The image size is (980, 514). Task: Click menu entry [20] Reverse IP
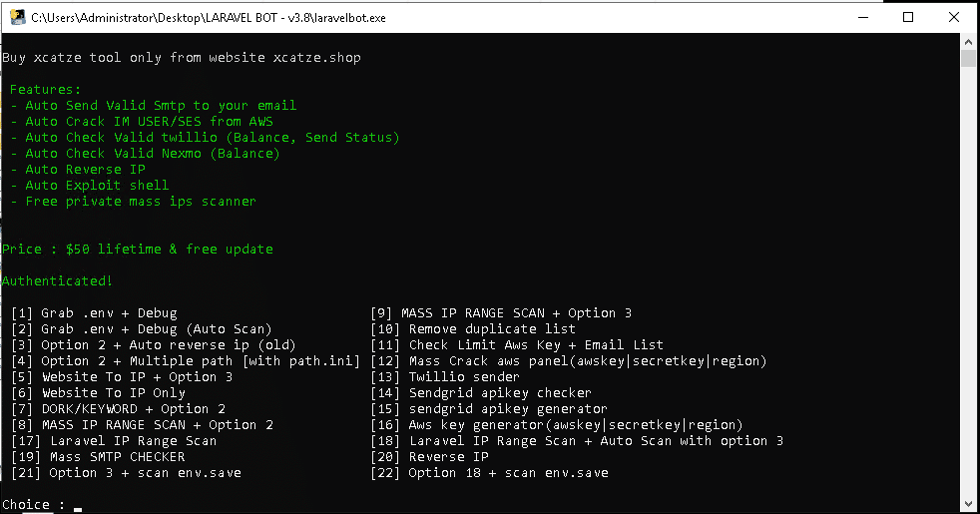point(429,457)
